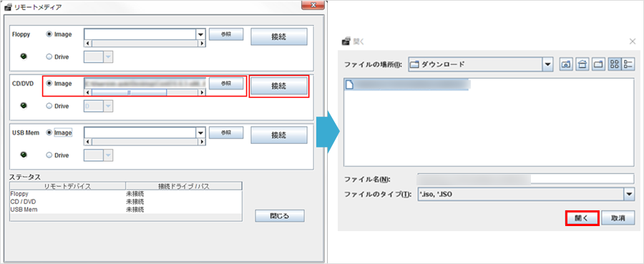This screenshot has width=644, height=264.
Task: Click the CD/DVD image path scrollbar thumb
Action: [129, 93]
